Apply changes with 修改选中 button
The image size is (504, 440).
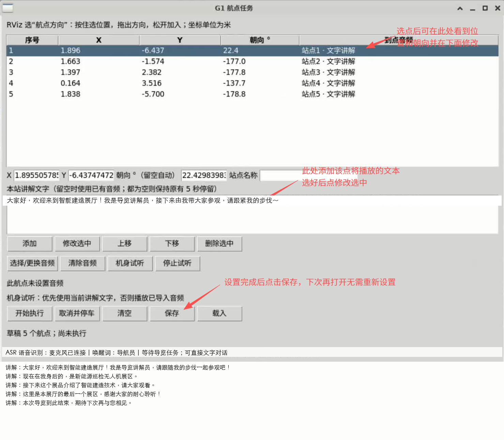(77, 244)
